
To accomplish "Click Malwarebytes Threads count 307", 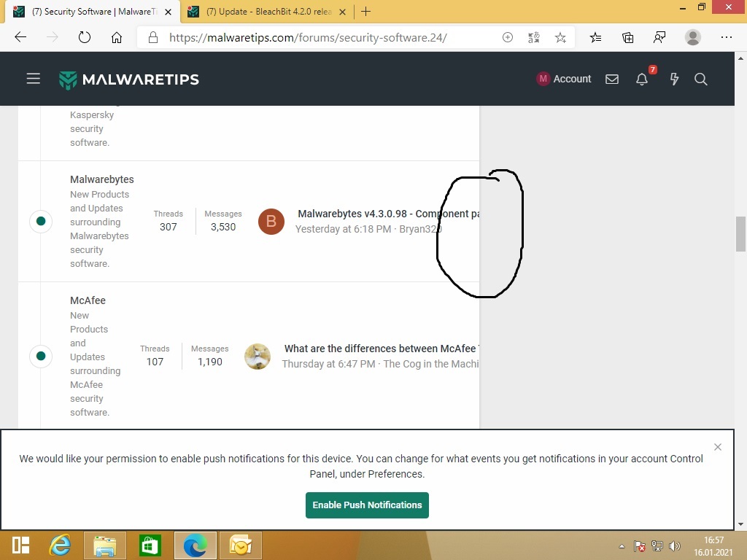I will [169, 227].
